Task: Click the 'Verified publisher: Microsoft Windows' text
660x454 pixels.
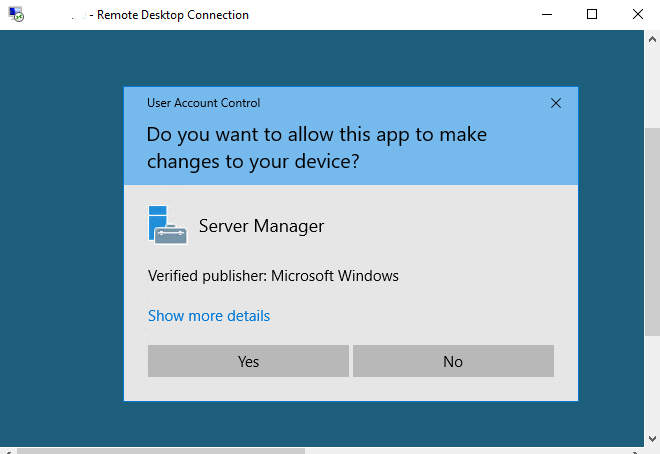Action: (x=273, y=276)
